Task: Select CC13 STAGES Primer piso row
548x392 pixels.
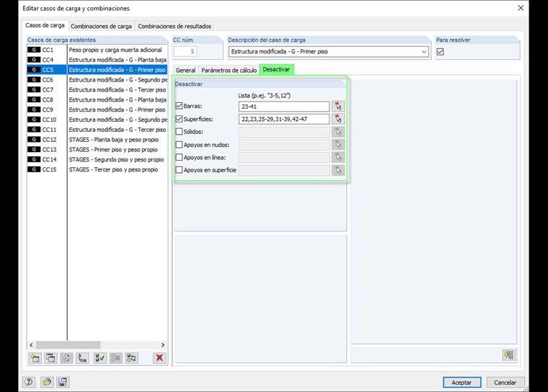Action: [x=97, y=150]
